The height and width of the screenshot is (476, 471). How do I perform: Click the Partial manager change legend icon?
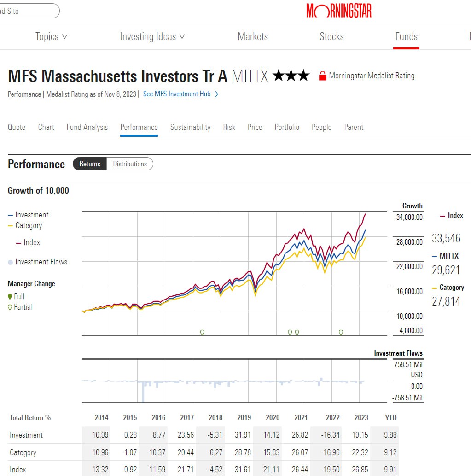click(10, 307)
